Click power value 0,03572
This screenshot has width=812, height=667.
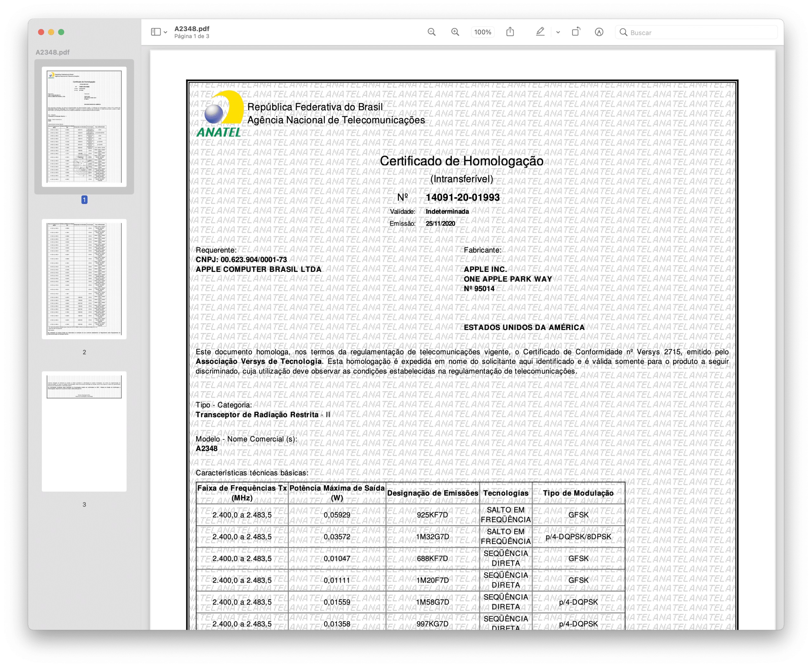pyautogui.click(x=337, y=537)
